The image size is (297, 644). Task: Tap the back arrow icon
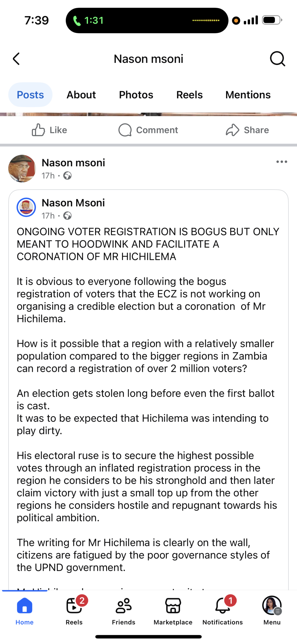pyautogui.click(x=16, y=59)
